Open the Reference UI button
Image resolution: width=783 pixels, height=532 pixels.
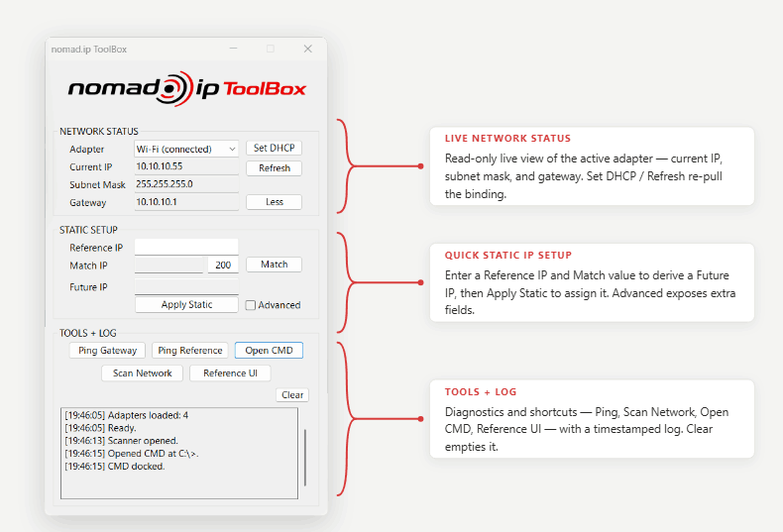(230, 373)
